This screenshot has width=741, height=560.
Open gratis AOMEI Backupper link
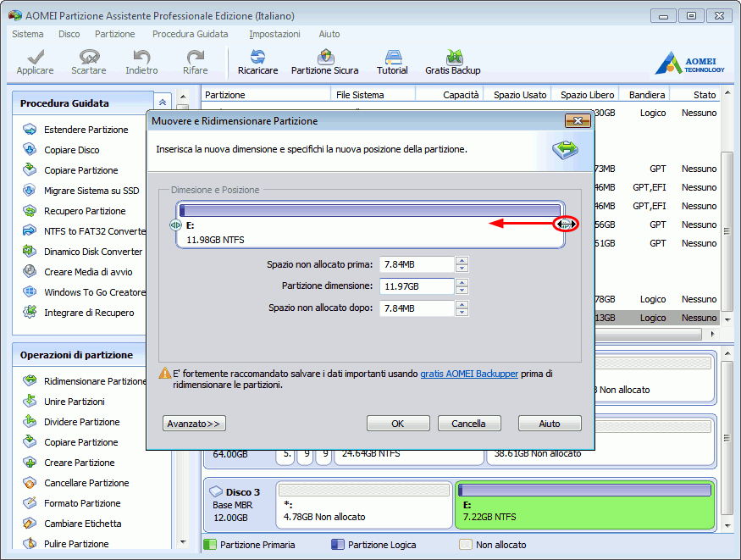pyautogui.click(x=469, y=374)
